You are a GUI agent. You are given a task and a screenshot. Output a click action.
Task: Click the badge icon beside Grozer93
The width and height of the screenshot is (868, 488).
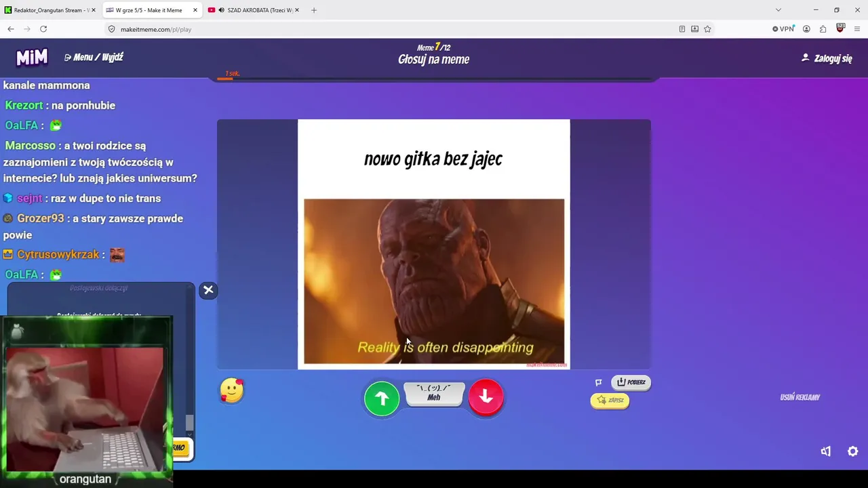[8, 218]
